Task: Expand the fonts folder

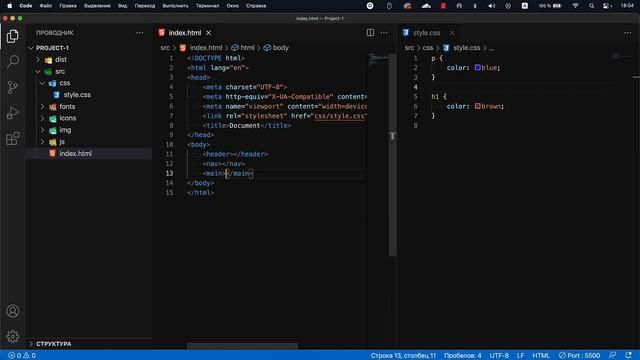Action: pos(67,107)
